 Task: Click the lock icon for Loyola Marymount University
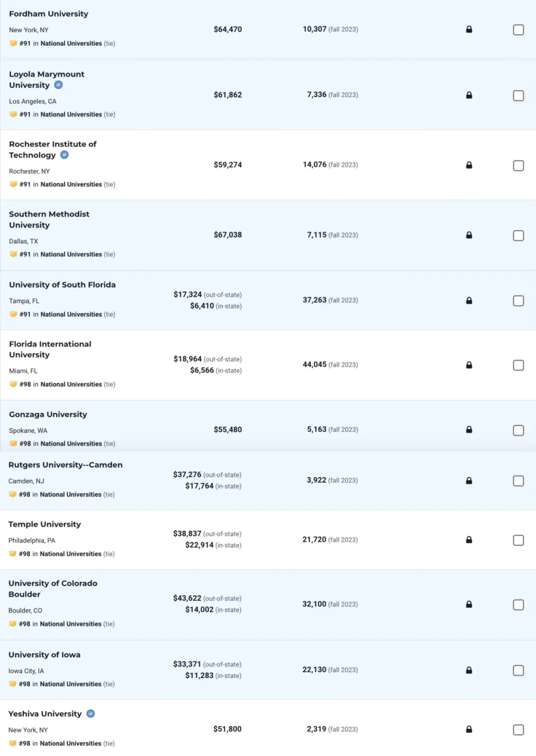tap(469, 95)
